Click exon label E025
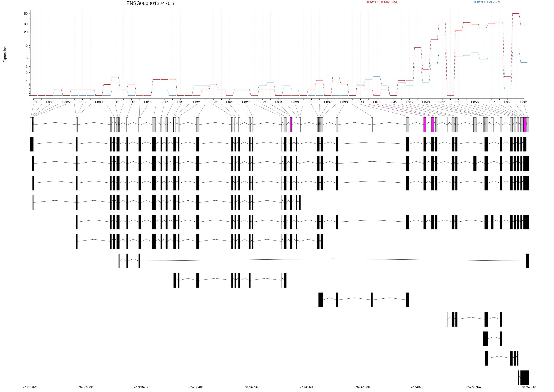Screen dimensions: 554x392 point(230,102)
